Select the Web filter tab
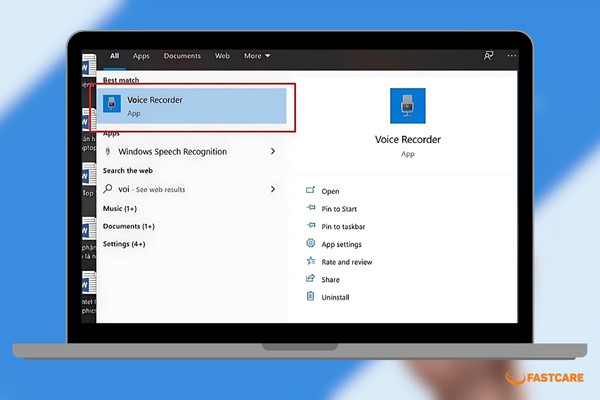The width and height of the screenshot is (600, 400). click(222, 56)
